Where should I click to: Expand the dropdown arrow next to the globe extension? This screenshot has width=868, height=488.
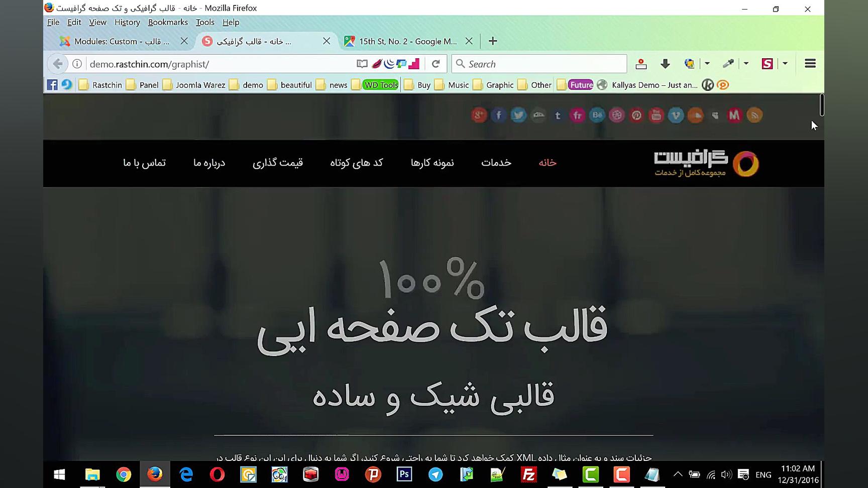pyautogui.click(x=707, y=63)
